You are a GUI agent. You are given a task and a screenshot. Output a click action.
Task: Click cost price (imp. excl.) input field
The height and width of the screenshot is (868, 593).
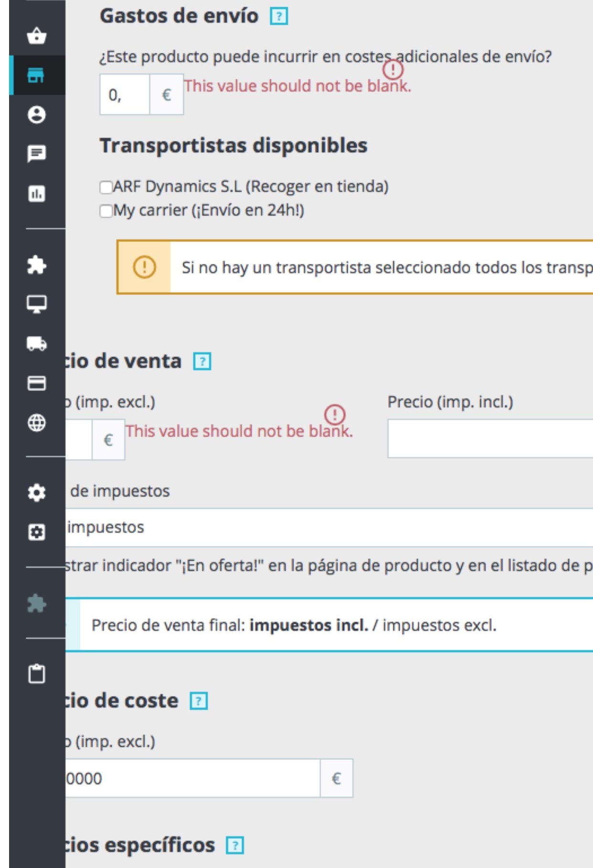click(x=191, y=778)
